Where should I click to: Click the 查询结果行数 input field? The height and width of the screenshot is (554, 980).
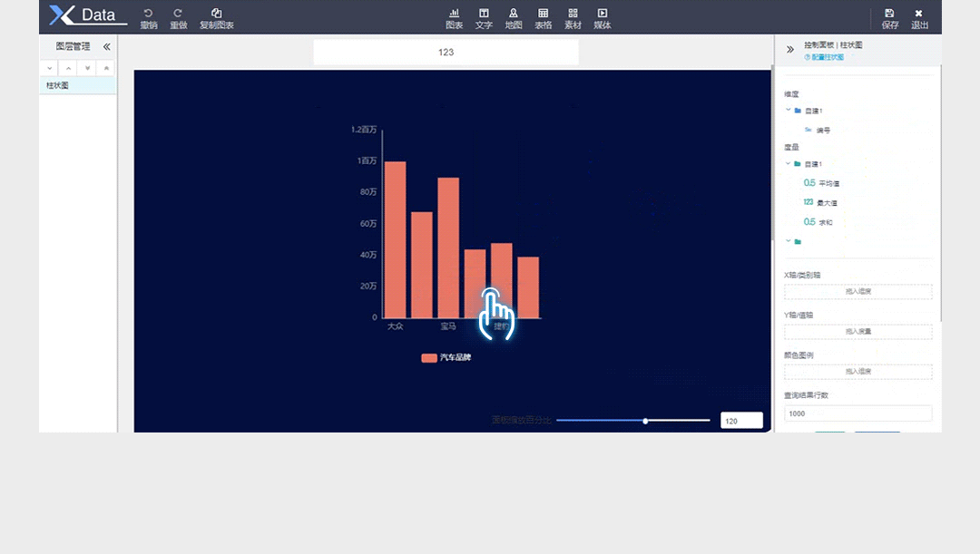point(857,413)
